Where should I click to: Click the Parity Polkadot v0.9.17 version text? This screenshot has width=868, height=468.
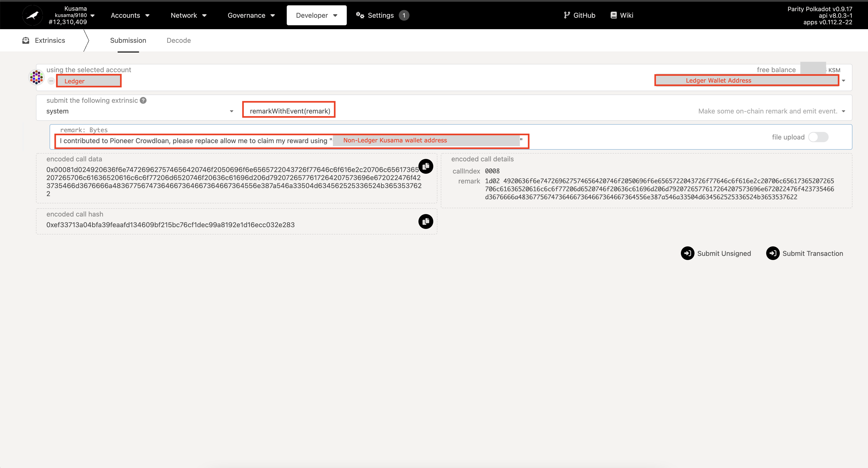[x=819, y=9]
